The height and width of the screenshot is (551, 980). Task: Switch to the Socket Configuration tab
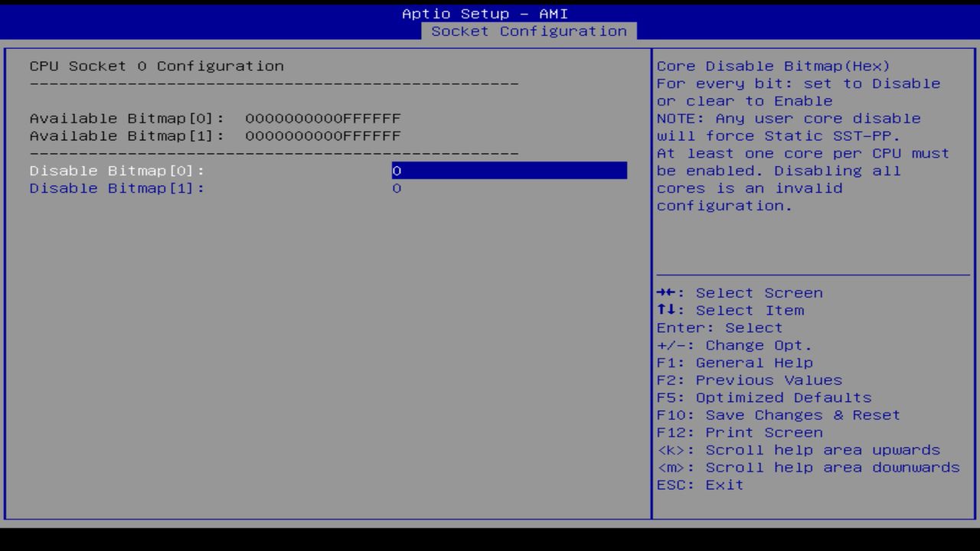(x=530, y=31)
